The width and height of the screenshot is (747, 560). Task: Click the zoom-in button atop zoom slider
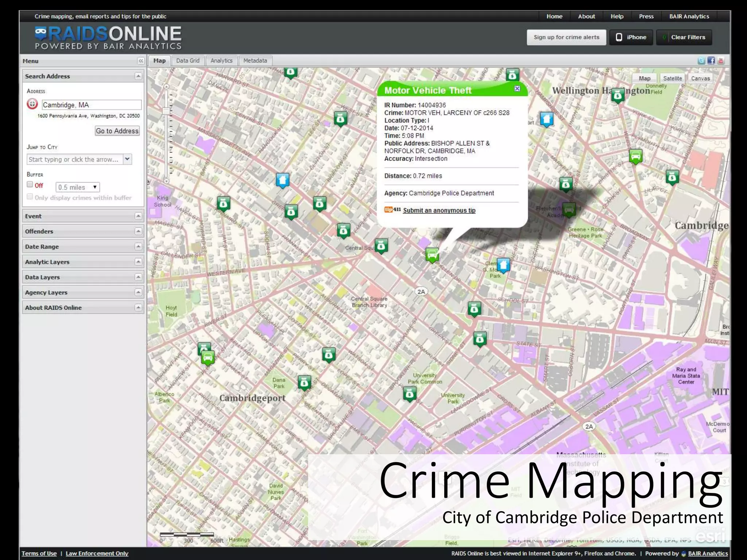coord(166,87)
